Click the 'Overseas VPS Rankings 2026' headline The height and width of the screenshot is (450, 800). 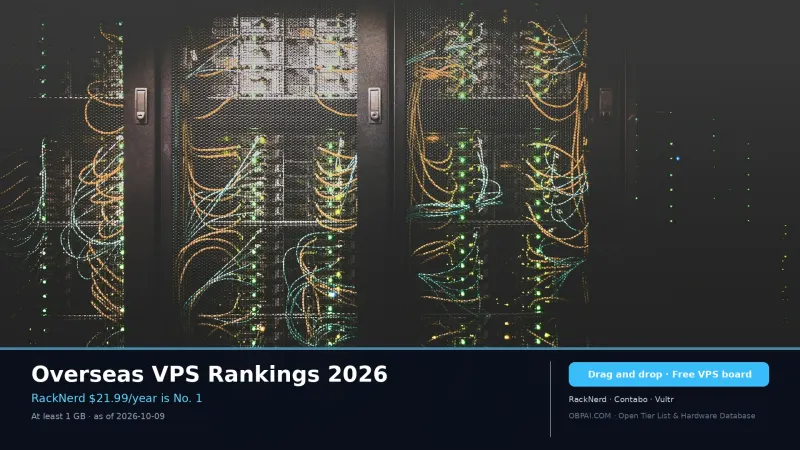coord(209,374)
